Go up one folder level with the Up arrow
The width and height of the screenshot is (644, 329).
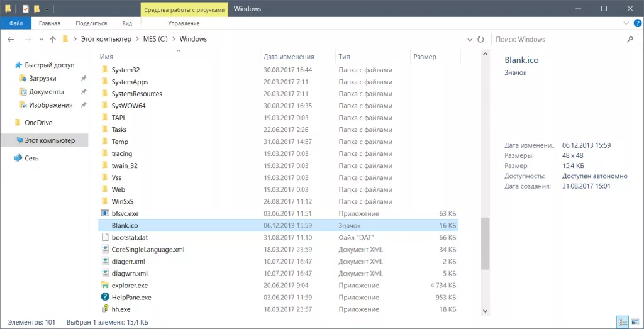click(52, 39)
